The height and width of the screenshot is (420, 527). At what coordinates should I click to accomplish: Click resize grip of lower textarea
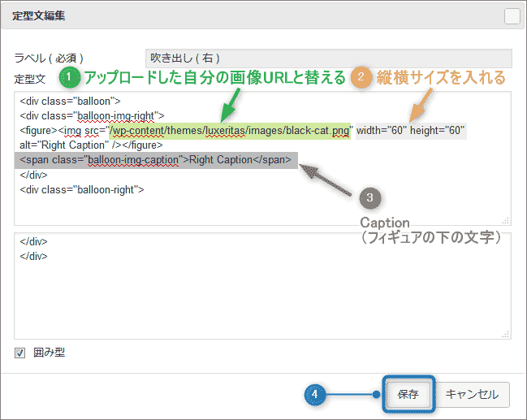click(506, 334)
